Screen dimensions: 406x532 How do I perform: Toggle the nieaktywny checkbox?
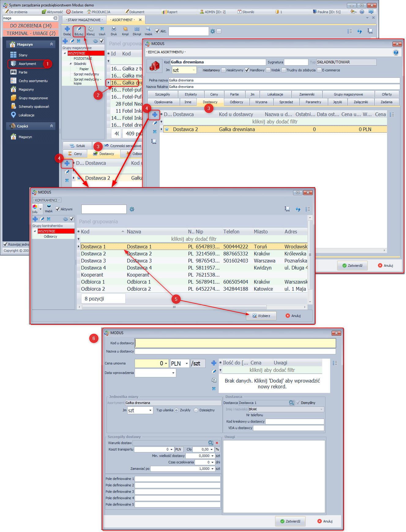[x=224, y=70]
